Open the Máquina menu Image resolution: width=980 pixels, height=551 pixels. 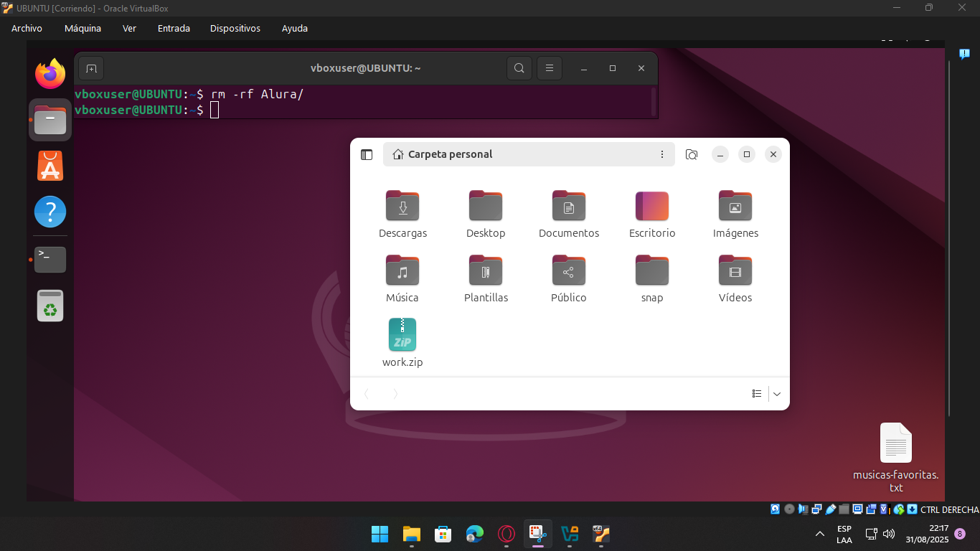click(83, 28)
